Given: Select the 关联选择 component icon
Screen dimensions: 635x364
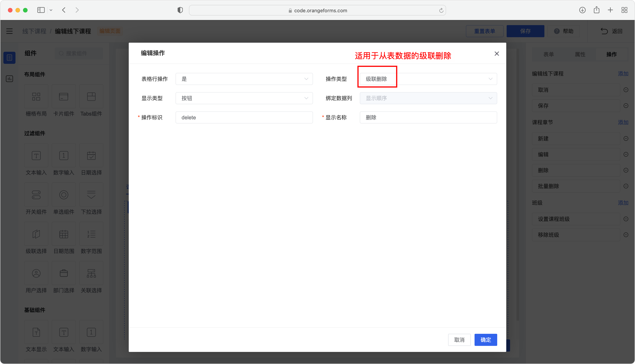Looking at the screenshot, I should [x=91, y=273].
